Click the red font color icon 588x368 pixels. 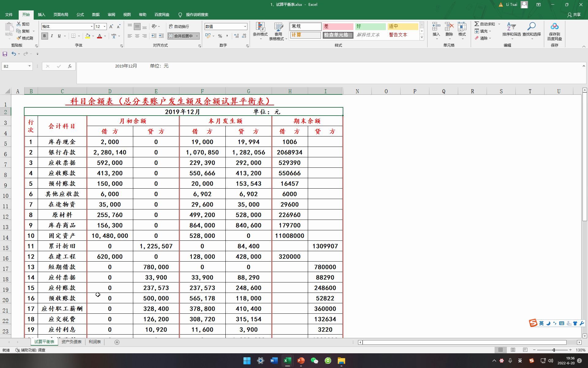click(100, 36)
